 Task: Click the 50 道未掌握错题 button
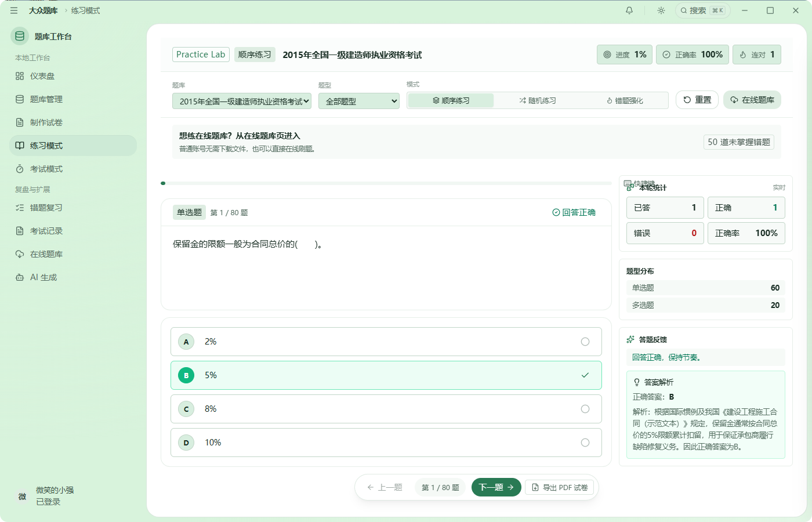(x=739, y=142)
